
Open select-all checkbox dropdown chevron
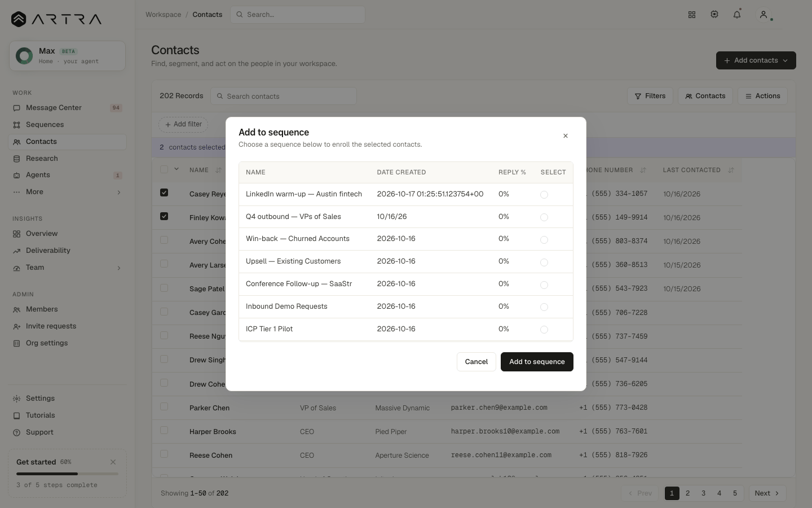[x=176, y=169]
